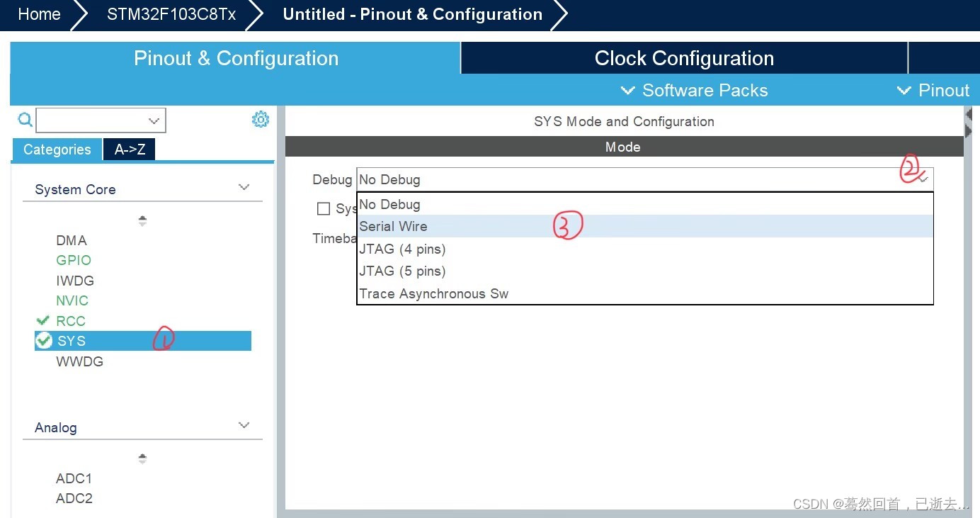Collapse the Analog category
Image resolution: width=980 pixels, height=518 pixels.
pos(244,426)
